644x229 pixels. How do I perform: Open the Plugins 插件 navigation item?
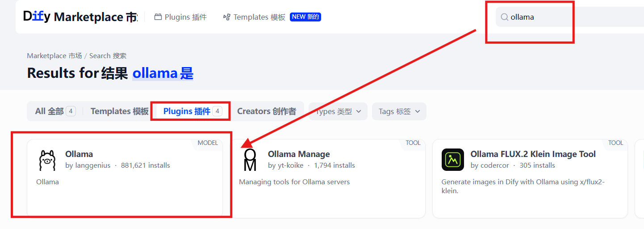click(x=180, y=17)
